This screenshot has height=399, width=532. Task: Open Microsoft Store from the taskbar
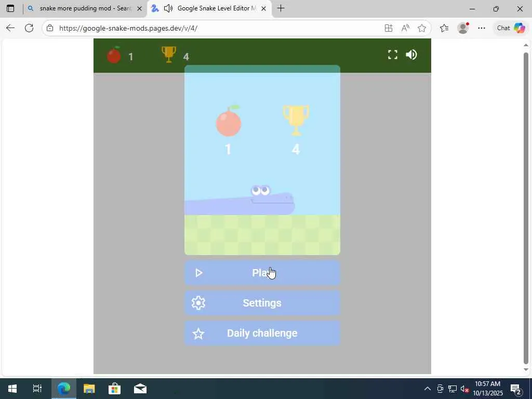[x=115, y=389]
